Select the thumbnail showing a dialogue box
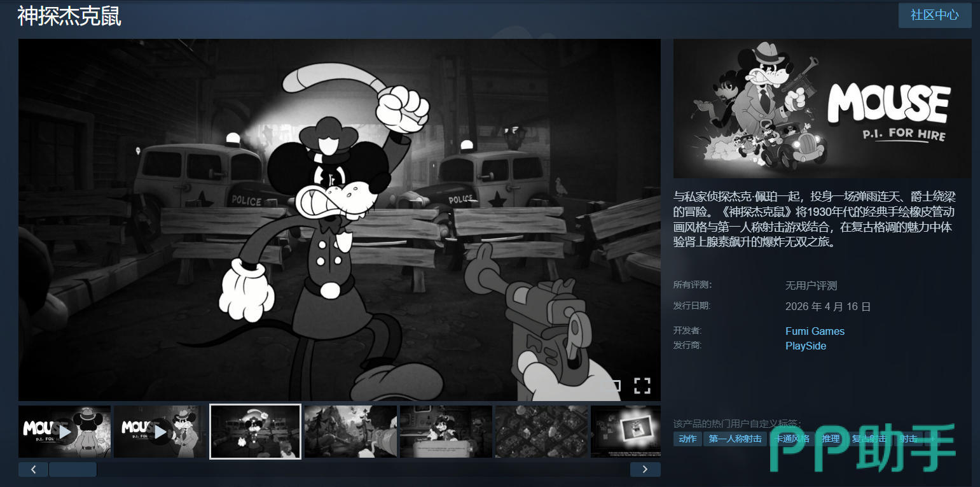 [x=446, y=432]
